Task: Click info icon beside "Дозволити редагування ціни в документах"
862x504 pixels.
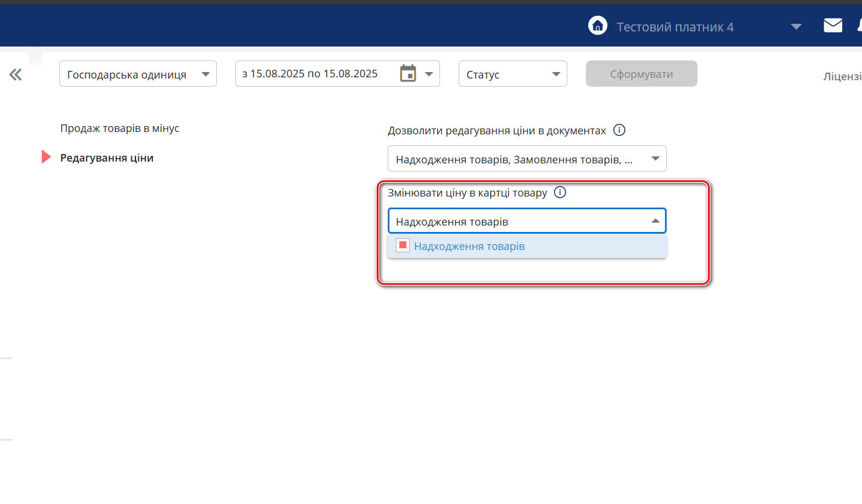Action: [x=619, y=130]
